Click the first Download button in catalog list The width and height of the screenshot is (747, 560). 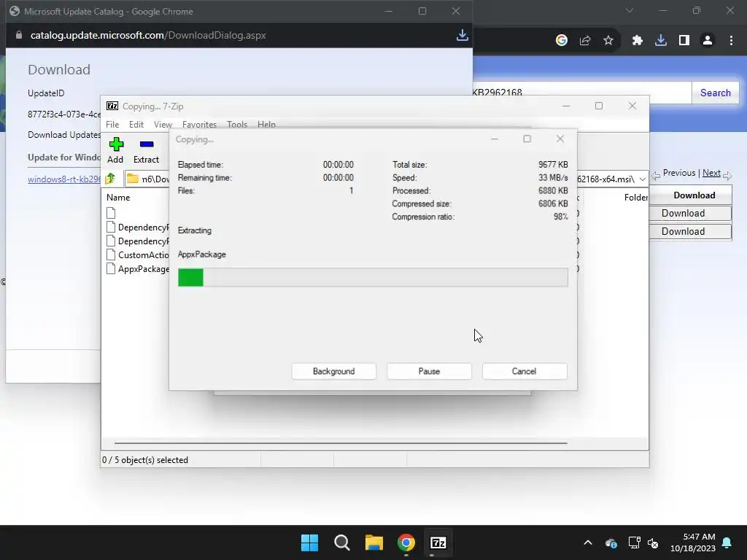pos(690,214)
